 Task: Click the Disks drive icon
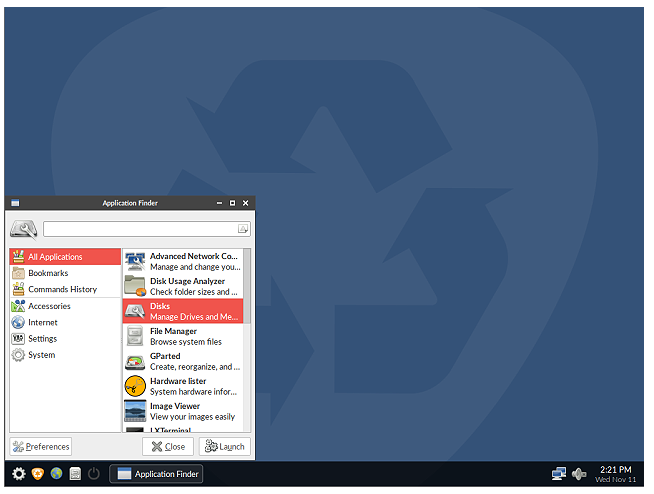coord(135,311)
